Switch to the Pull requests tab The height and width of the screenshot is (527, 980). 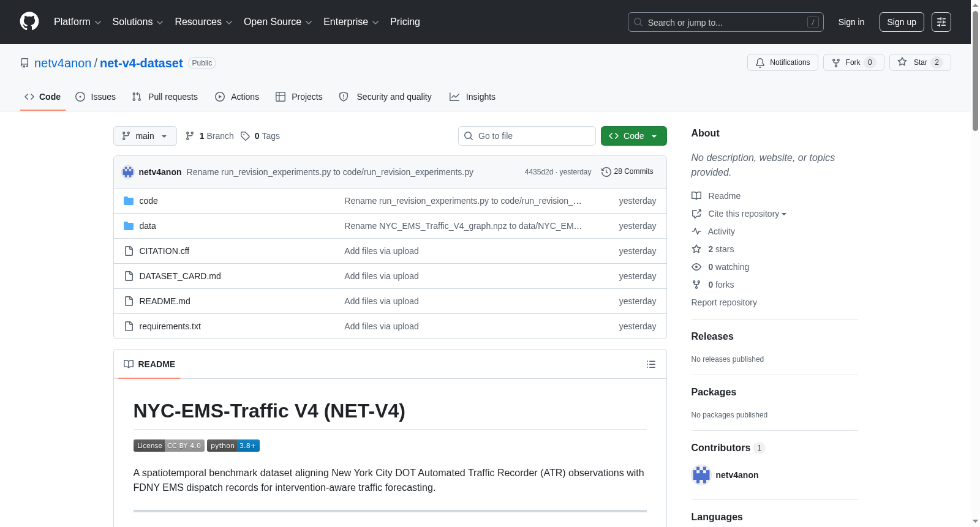165,97
